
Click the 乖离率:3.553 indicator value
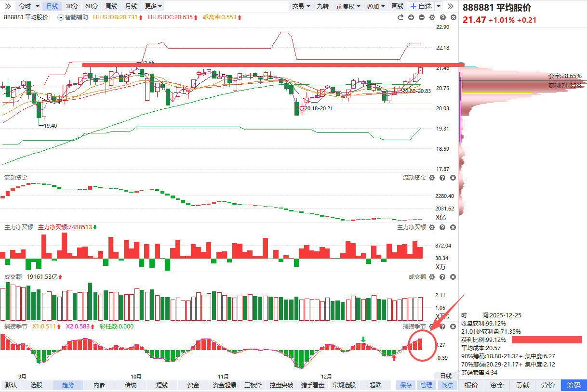[x=223, y=17]
